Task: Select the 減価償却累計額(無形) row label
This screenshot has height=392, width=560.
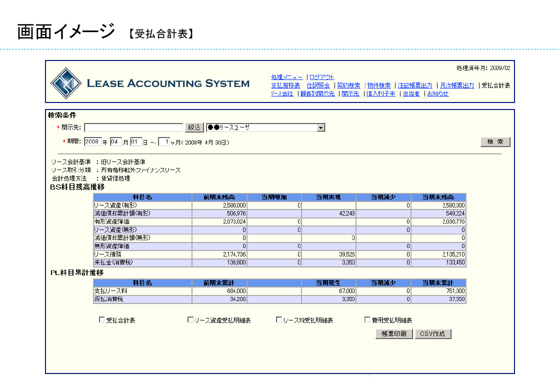Action: pyautogui.click(x=122, y=238)
